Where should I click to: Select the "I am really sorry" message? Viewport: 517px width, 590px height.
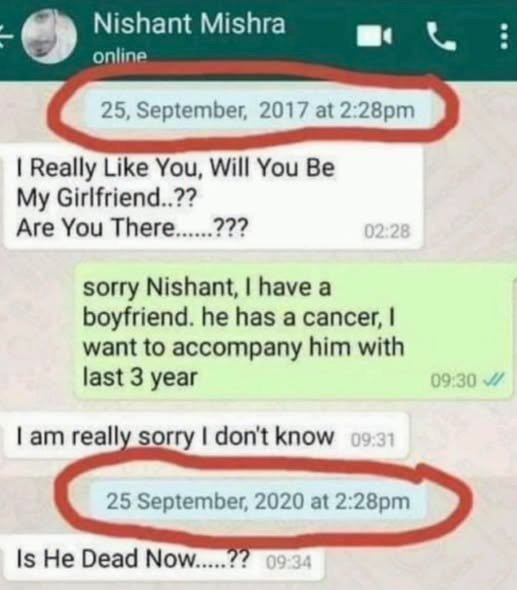[206, 436]
